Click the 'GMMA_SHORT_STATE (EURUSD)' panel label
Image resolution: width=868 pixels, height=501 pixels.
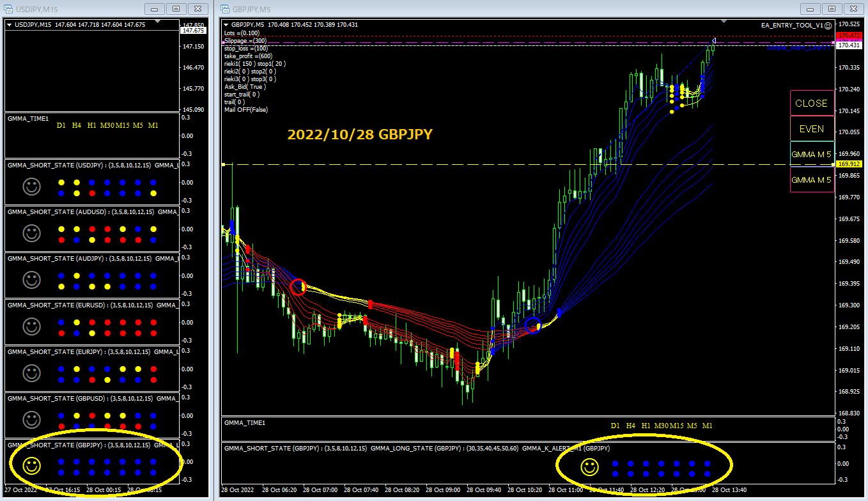[x=57, y=305]
